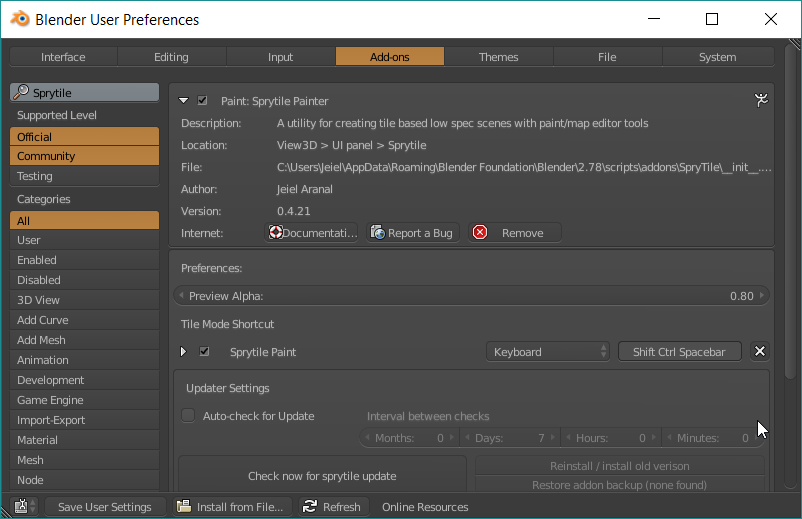Image resolution: width=802 pixels, height=519 pixels.
Task: Expand the Sprytile Paint keymap entry
Action: coord(184,352)
